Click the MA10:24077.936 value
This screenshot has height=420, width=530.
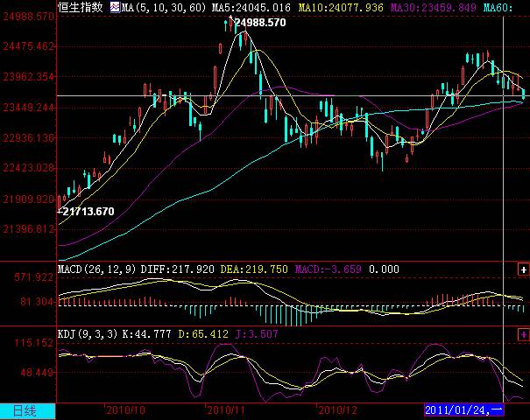pos(341,7)
